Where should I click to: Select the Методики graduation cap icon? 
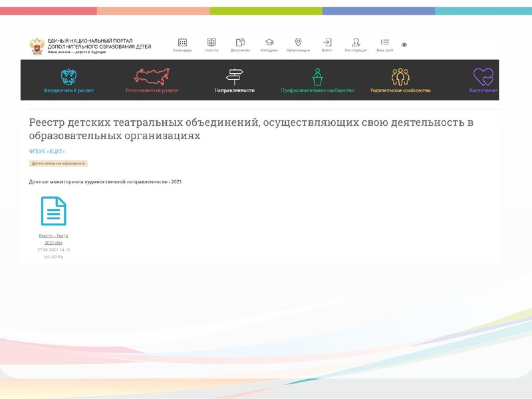pyautogui.click(x=268, y=43)
